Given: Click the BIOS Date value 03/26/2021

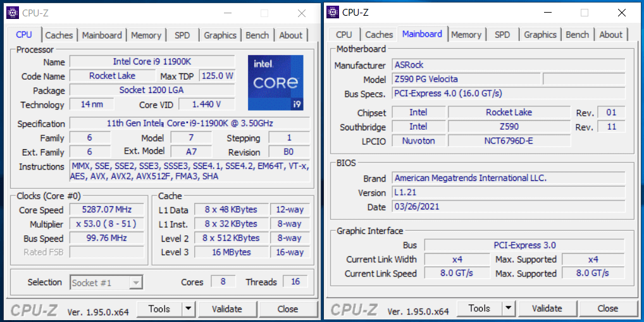Looking at the screenshot, I should (509, 206).
